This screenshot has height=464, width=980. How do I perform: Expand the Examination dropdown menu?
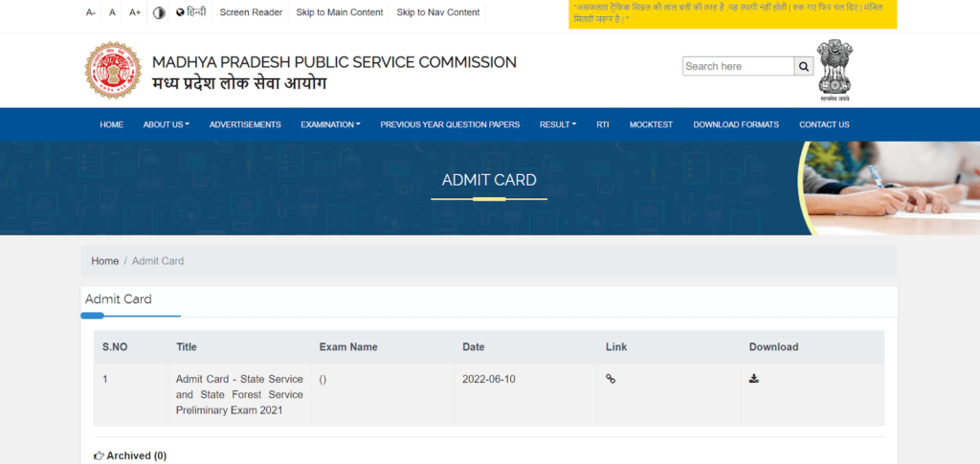click(330, 124)
